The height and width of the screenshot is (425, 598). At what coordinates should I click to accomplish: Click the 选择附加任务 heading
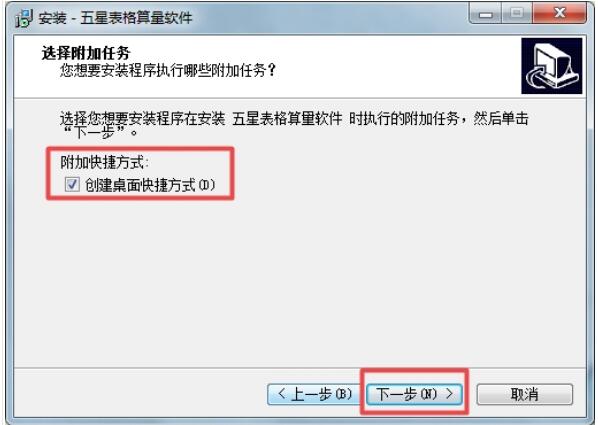[86, 53]
